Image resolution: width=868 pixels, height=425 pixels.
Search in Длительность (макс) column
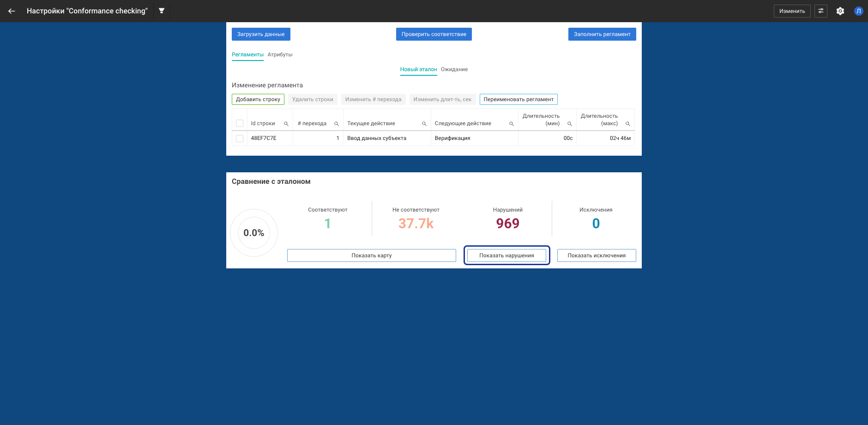(628, 124)
